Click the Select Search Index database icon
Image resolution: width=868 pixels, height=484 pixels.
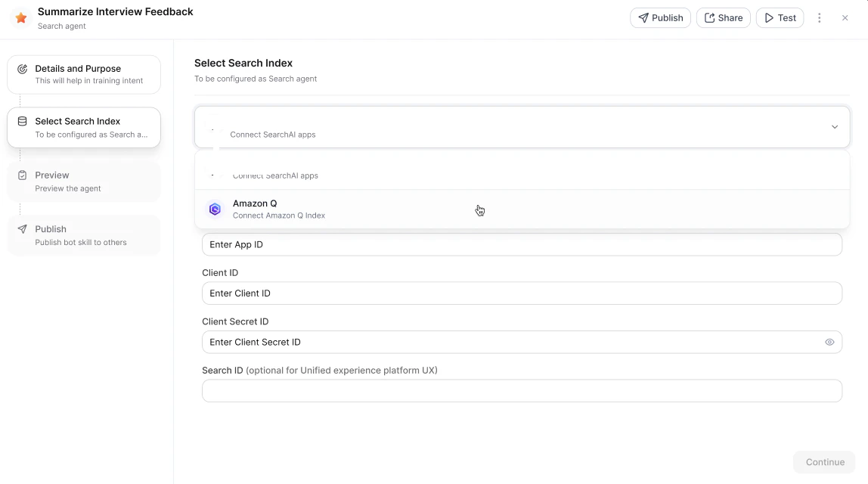tap(21, 121)
